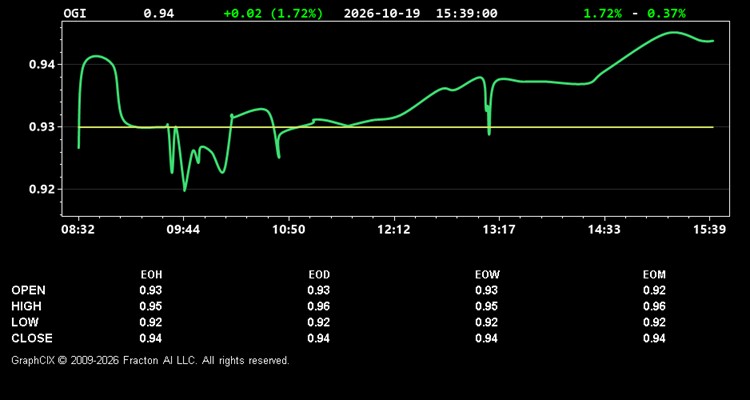Click the 10:50 time axis label
The width and height of the screenshot is (750, 400).
coord(288,230)
